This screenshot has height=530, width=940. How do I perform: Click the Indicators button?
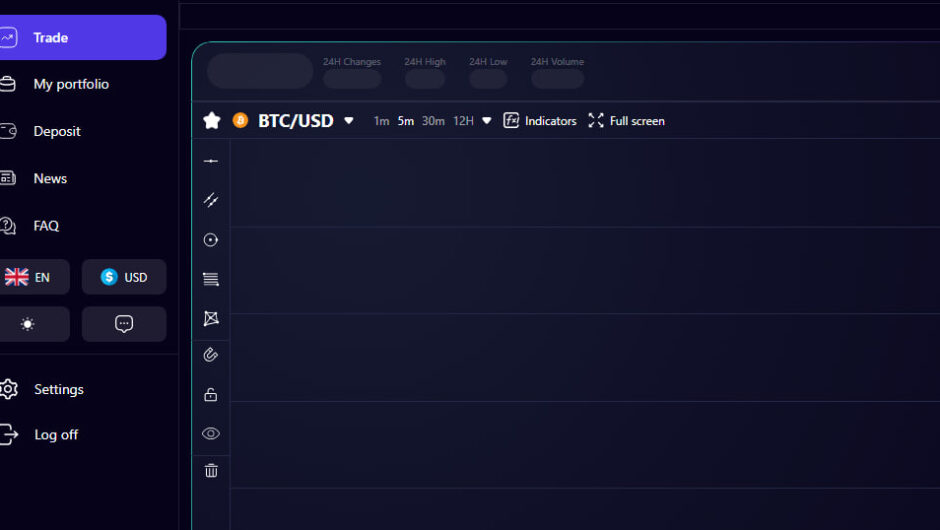(x=540, y=121)
